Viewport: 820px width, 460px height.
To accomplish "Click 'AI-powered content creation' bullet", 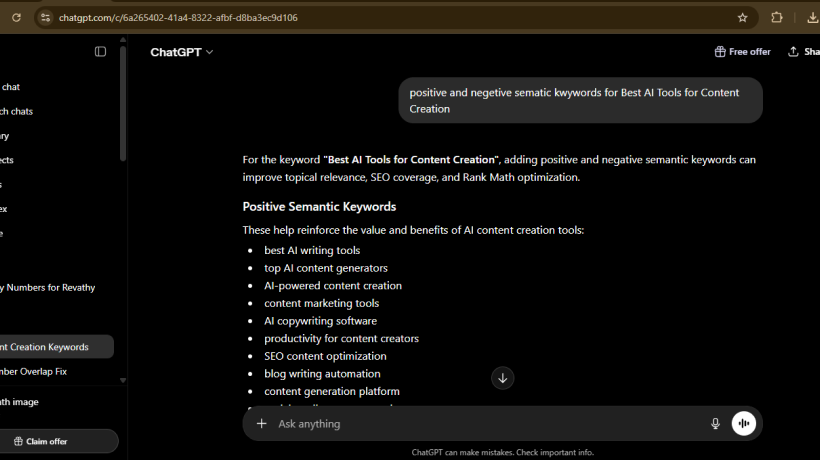I will point(333,286).
